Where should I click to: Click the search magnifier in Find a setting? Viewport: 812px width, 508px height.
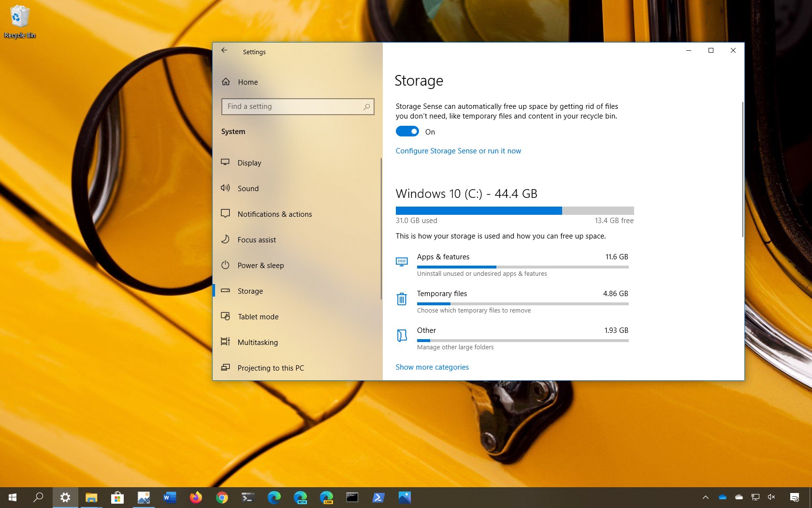367,106
